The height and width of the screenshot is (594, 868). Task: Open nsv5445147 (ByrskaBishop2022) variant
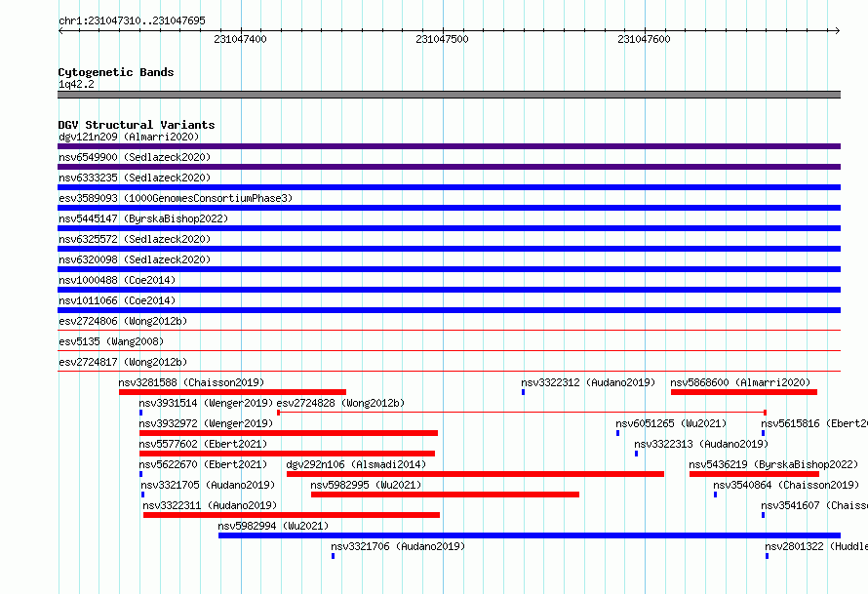pyautogui.click(x=143, y=218)
